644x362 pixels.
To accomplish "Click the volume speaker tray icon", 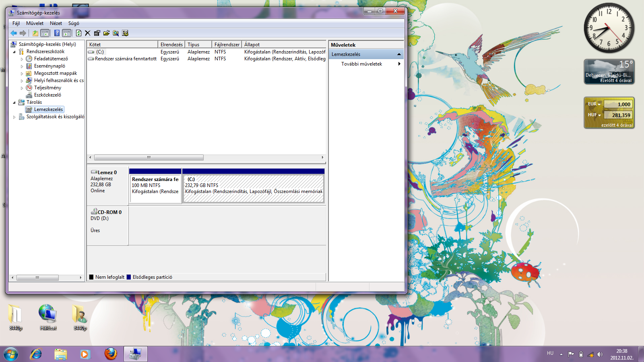I will 600,354.
